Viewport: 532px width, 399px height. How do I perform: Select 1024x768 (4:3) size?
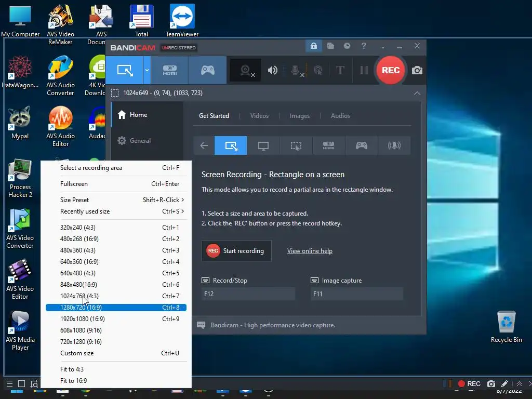pos(116,296)
